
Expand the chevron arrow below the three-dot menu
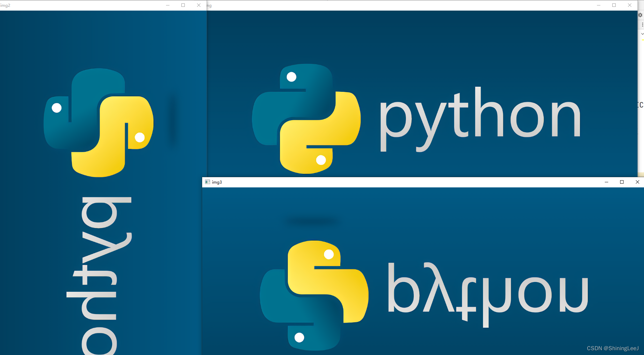click(642, 34)
